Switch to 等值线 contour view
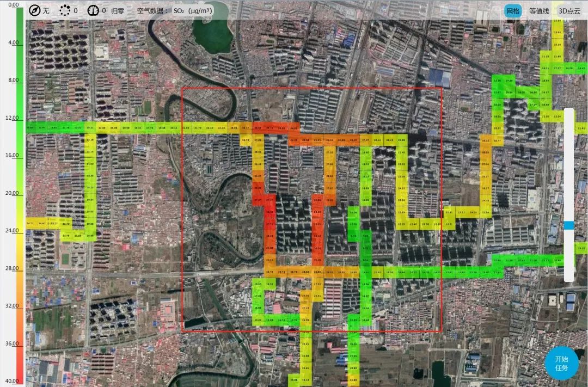588x387 pixels. pos(539,11)
